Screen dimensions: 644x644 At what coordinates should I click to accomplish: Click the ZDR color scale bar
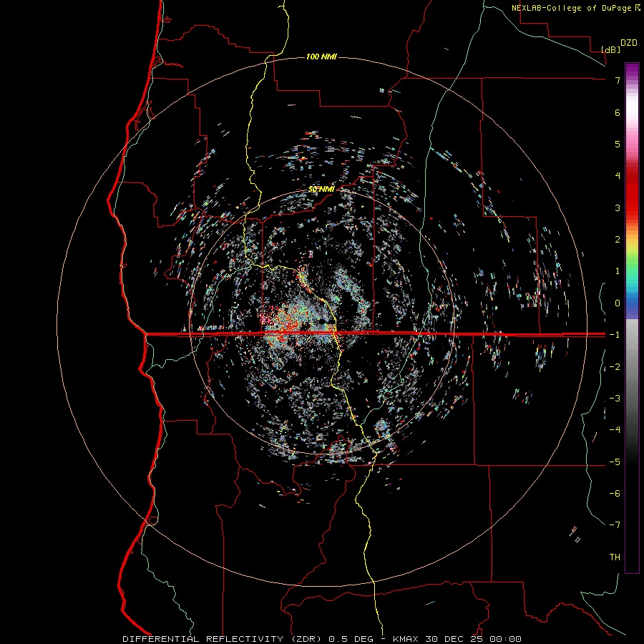coord(632,318)
